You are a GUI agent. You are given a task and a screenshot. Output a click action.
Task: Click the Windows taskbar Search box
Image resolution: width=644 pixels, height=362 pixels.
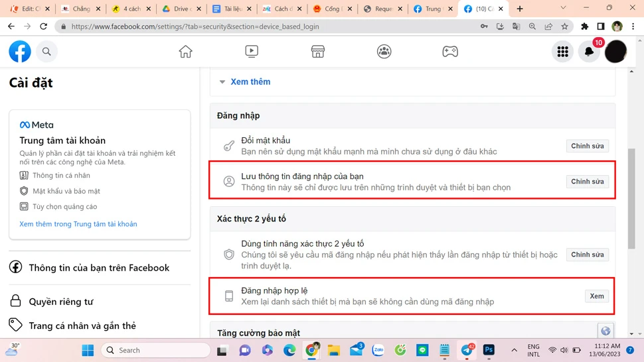pos(155,350)
